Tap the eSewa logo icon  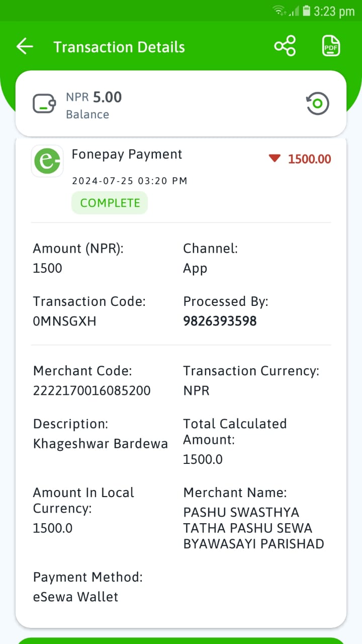[47, 161]
